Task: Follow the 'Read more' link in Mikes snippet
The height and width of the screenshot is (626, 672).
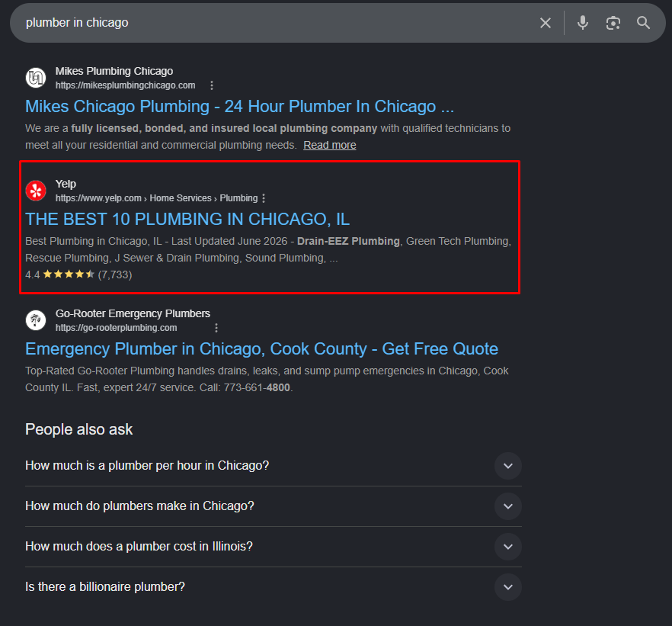Action: tap(330, 146)
